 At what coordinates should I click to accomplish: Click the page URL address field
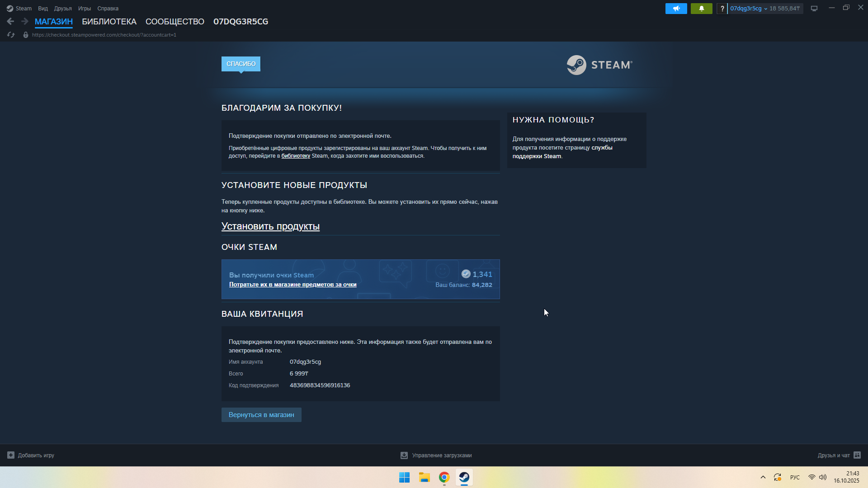pyautogui.click(x=104, y=35)
